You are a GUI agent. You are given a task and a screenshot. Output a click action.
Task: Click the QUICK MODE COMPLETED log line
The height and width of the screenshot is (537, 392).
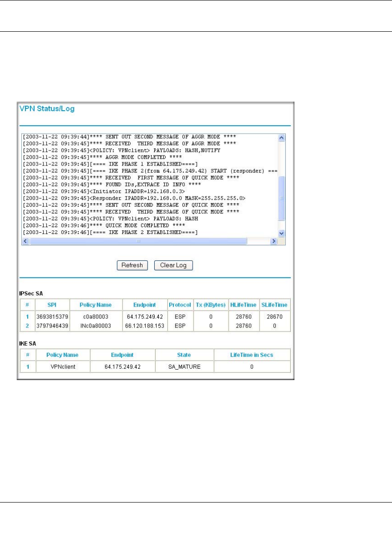coord(104,226)
